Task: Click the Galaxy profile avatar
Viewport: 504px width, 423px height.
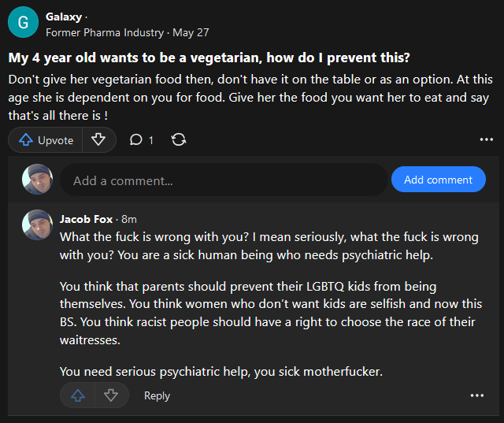Action: pos(23,23)
